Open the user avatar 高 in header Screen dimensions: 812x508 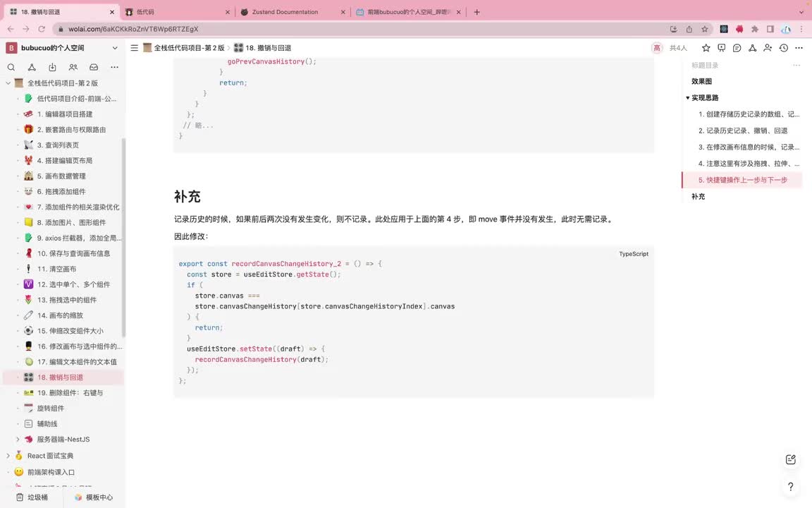pos(657,48)
